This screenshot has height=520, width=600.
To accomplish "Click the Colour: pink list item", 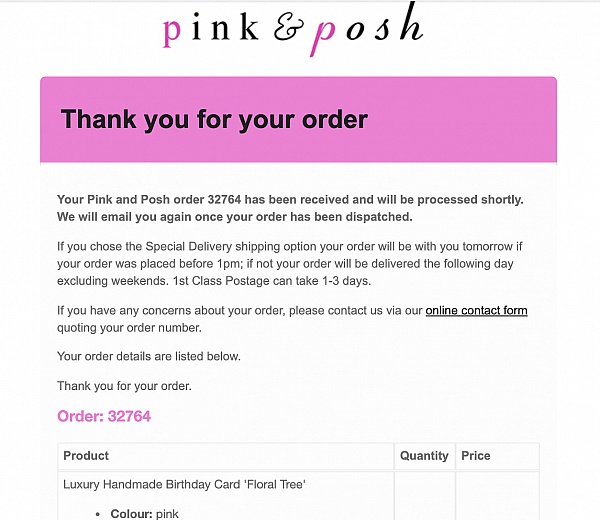I will point(144,513).
